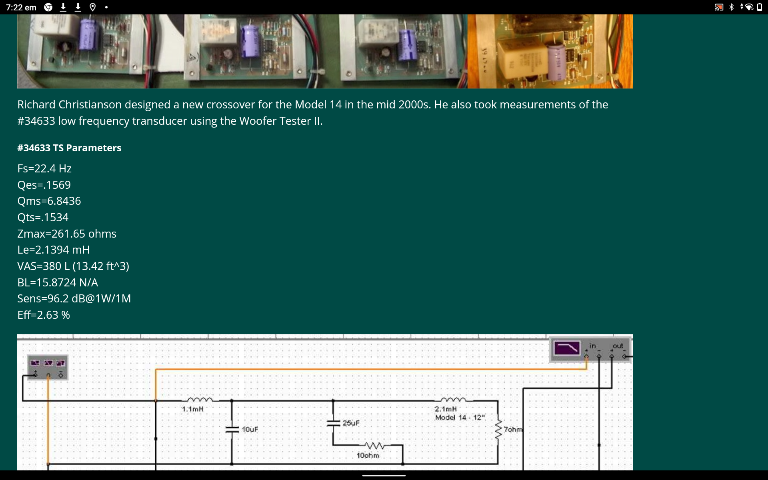Tap the second download arrow status icon
The image size is (768, 480).
click(x=78, y=7)
